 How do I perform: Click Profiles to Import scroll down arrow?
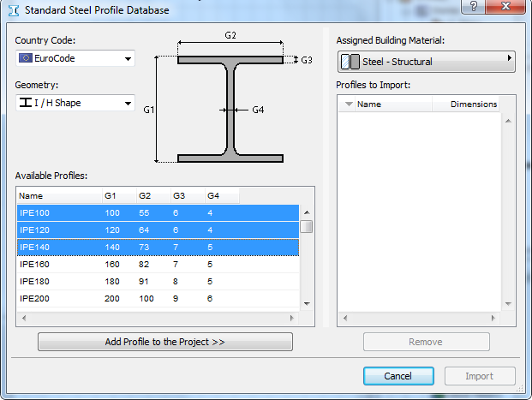point(508,304)
